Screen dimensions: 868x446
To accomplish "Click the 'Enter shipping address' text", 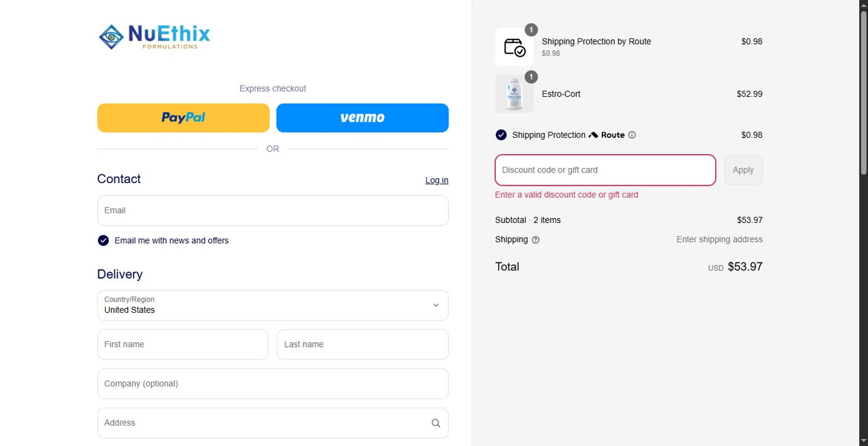I will (719, 240).
